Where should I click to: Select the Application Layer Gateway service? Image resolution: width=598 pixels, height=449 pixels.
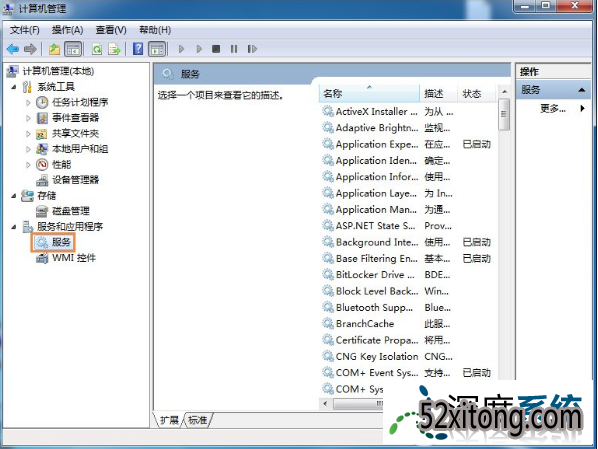pos(407,193)
